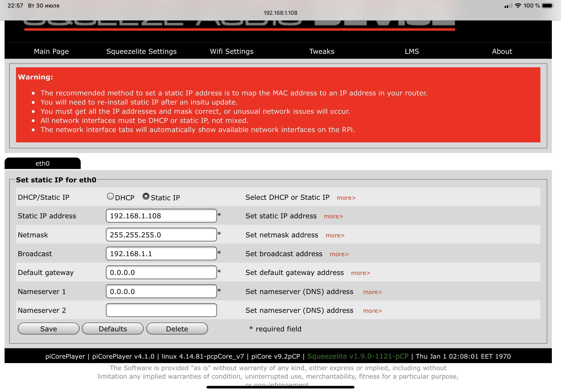Open the Tweaks menu item
This screenshot has width=561, height=392.
(x=321, y=51)
